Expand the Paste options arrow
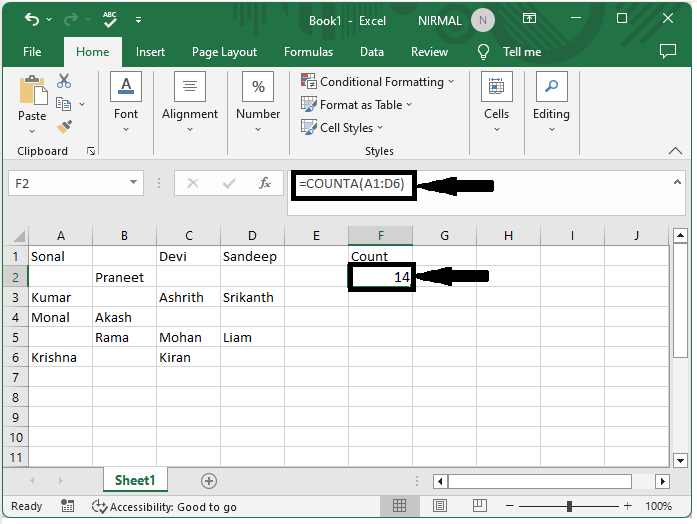Screen dimensions: 697x524 tap(32, 131)
